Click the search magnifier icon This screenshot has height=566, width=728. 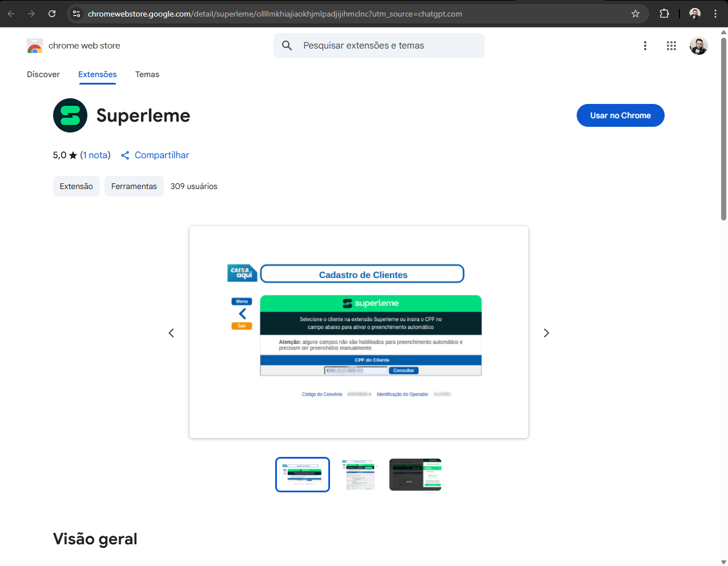(x=287, y=45)
